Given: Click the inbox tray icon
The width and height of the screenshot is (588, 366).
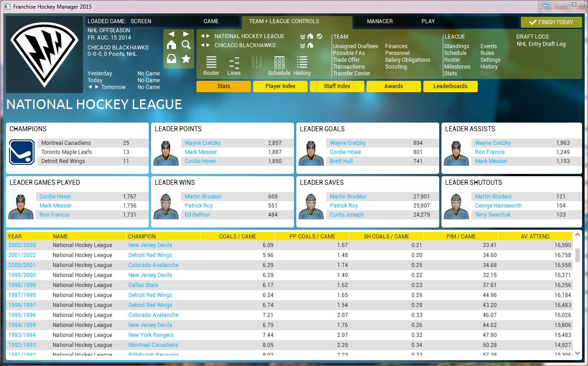Looking at the screenshot, I should pyautogui.click(x=171, y=59).
